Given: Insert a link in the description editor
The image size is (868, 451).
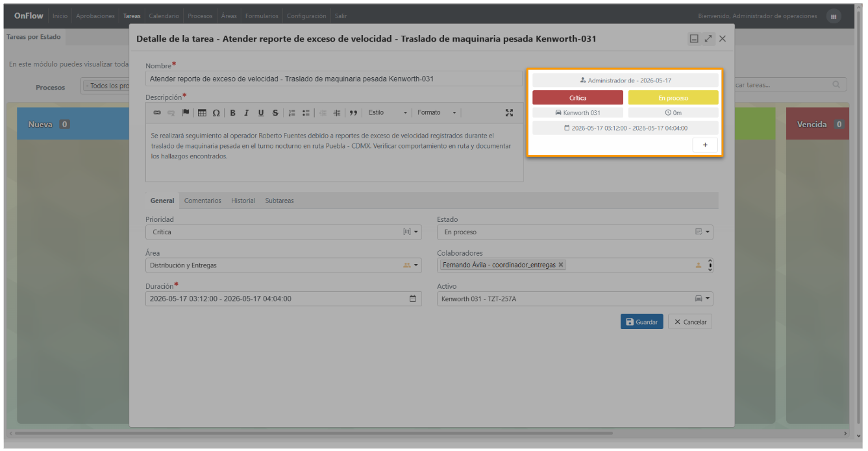Looking at the screenshot, I should [157, 113].
